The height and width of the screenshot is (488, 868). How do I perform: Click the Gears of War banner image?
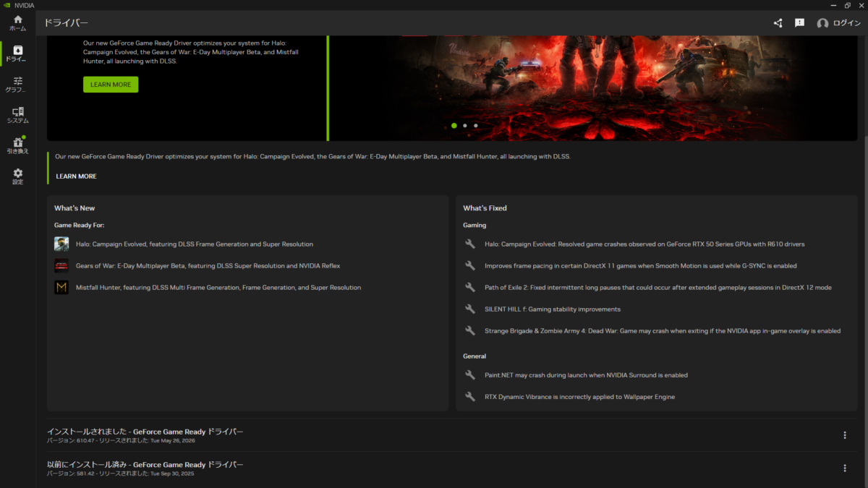click(595, 87)
